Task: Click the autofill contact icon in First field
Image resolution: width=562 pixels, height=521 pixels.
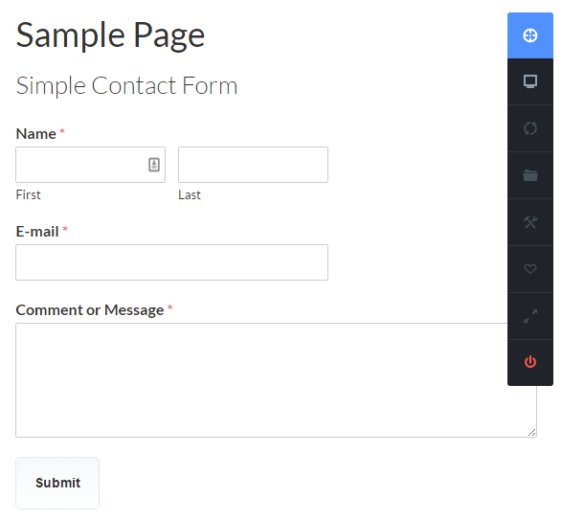Action: pos(154,164)
